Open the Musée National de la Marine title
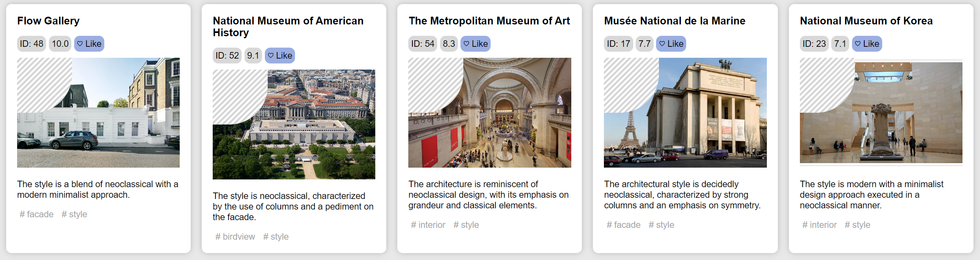Screen dimensions: 980x260 (x=674, y=21)
